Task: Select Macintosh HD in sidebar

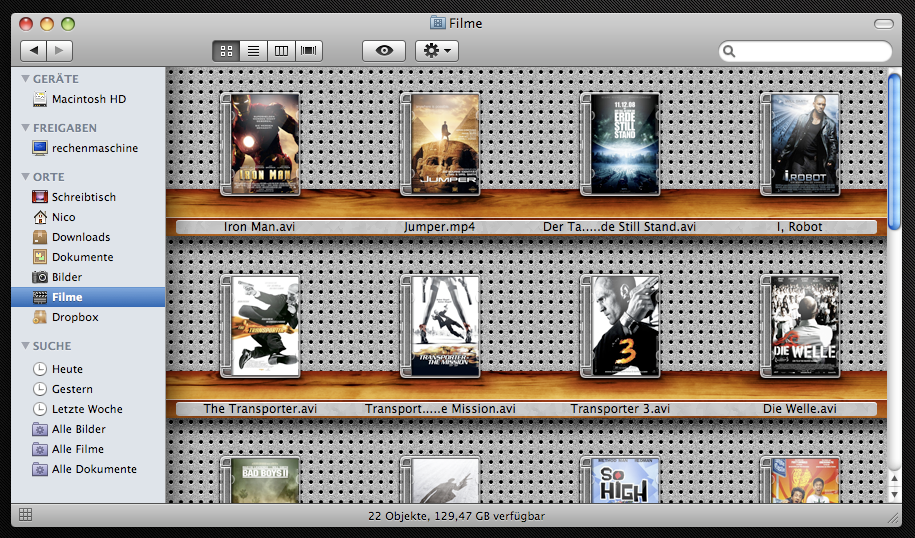Action: click(x=88, y=99)
